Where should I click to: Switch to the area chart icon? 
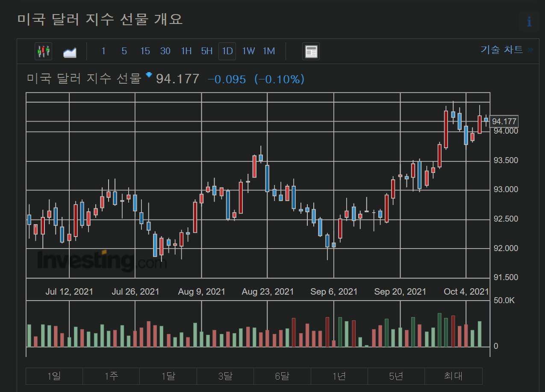pos(70,52)
